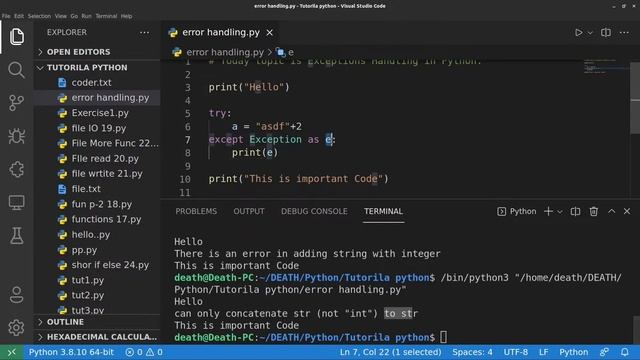
Task: Click the remote window indicator in status bar
Action: pos(12,352)
